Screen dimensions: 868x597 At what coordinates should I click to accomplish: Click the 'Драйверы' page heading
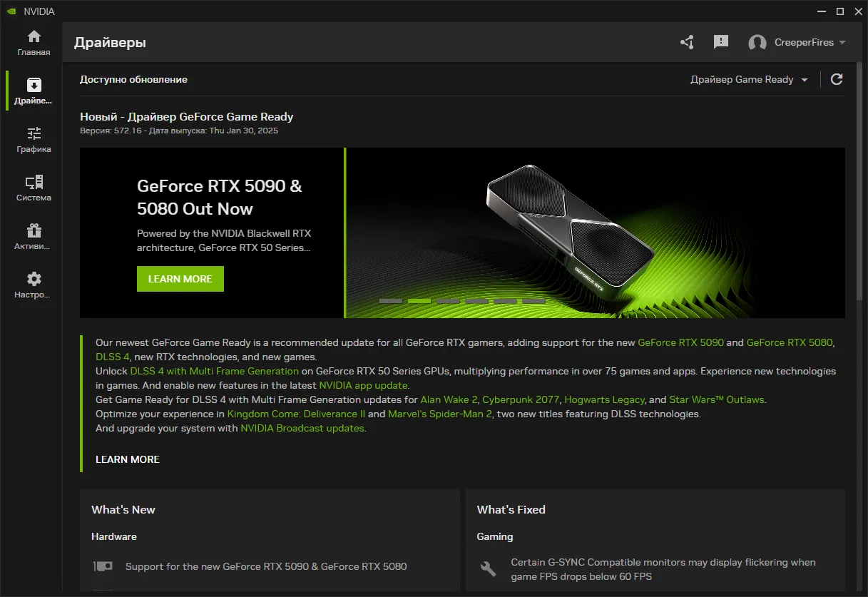[110, 43]
